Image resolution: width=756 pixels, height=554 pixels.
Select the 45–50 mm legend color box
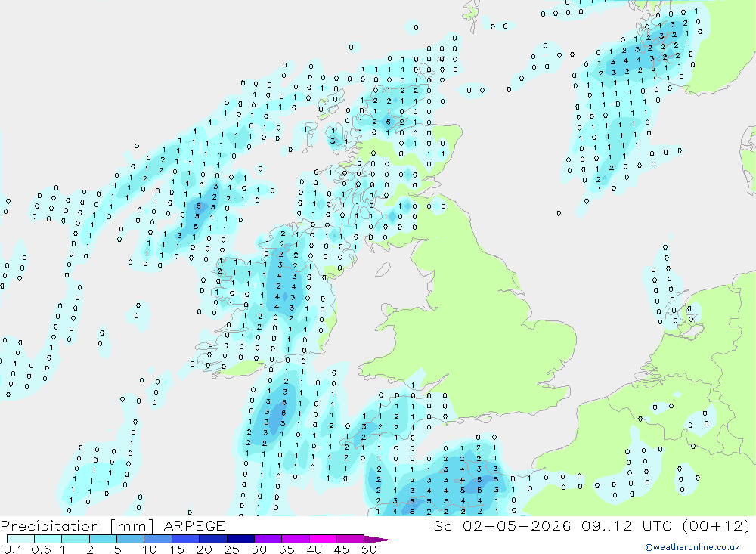pyautogui.click(x=351, y=539)
